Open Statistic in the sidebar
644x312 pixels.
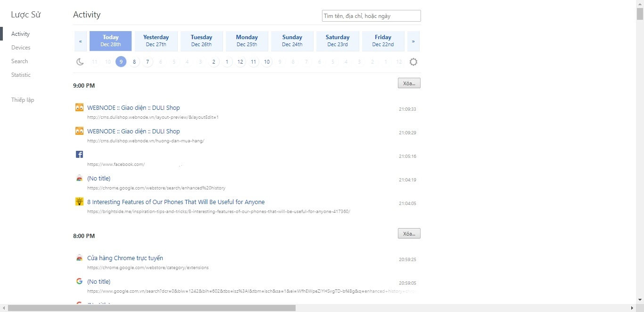[21, 75]
